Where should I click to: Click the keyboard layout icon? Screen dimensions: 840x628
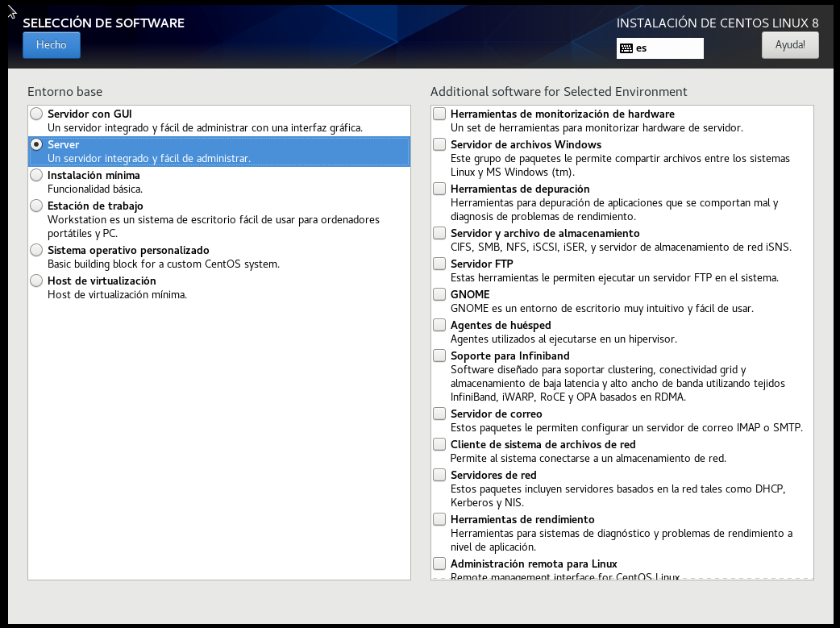[x=626, y=48]
